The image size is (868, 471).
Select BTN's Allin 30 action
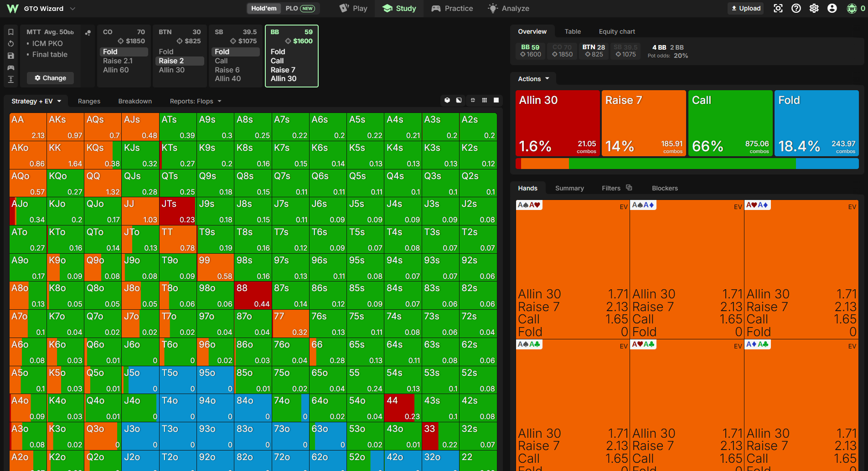click(x=172, y=70)
